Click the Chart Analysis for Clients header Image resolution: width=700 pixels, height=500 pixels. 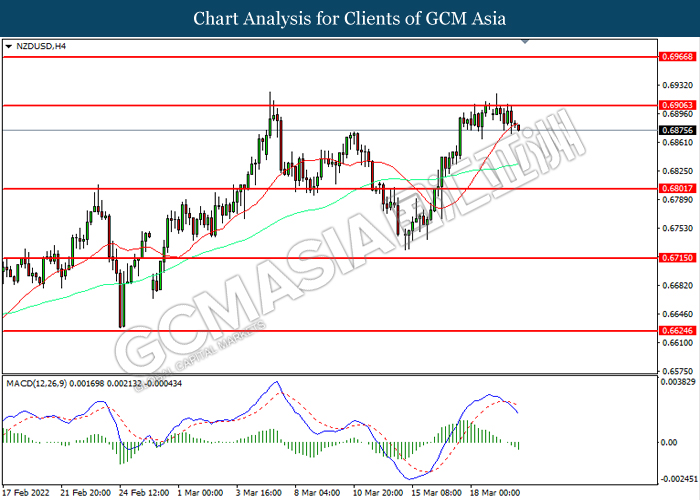(350, 19)
